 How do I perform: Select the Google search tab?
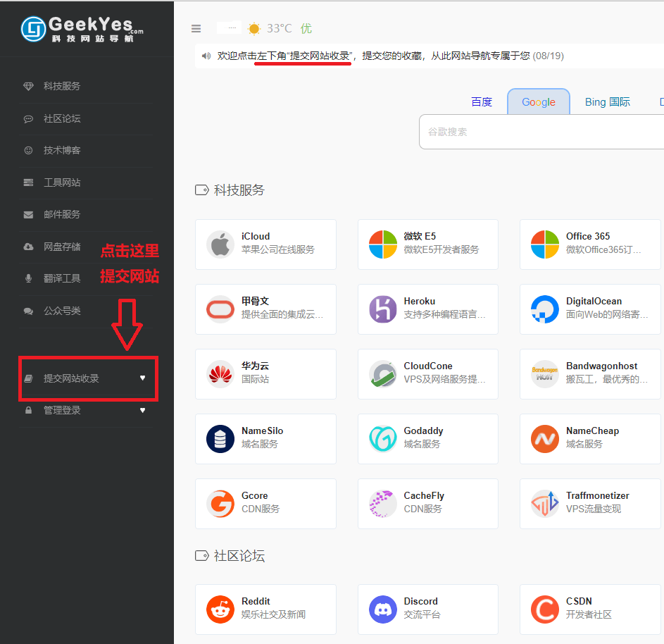coord(539,102)
